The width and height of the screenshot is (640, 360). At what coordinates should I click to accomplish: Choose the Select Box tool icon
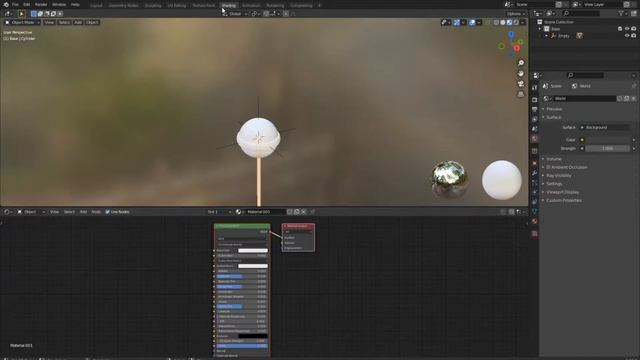[22, 13]
